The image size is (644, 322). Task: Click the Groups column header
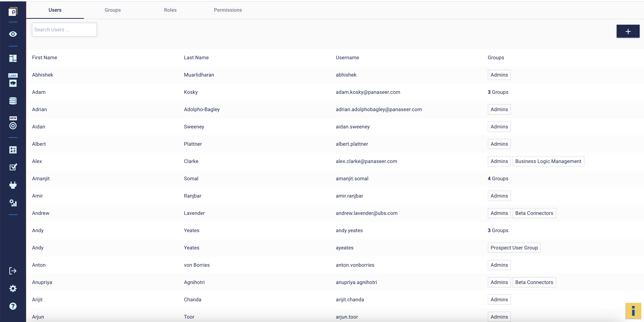tap(496, 57)
